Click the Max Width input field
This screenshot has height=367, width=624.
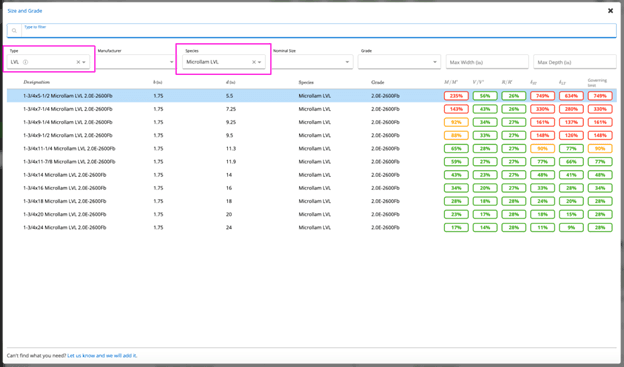[x=487, y=62]
